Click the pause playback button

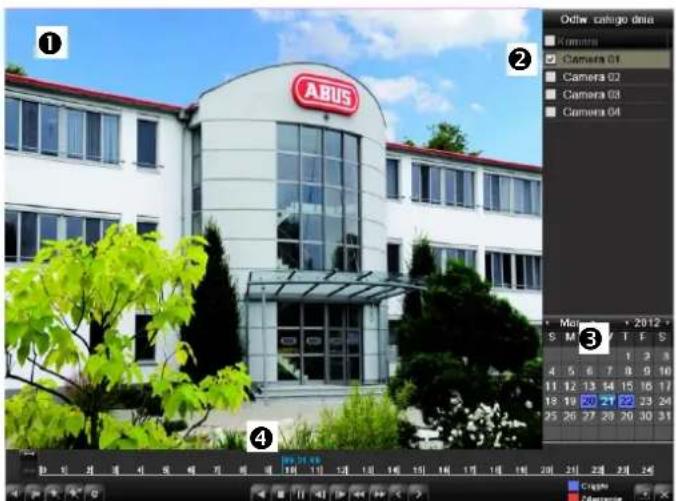299,493
